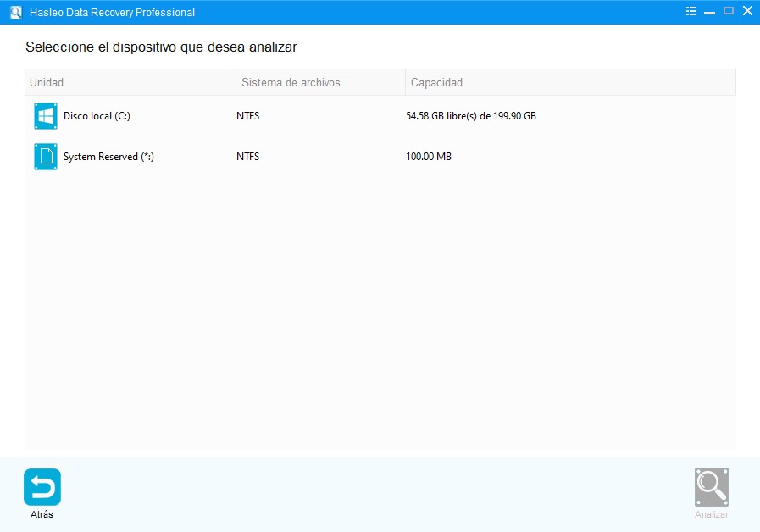760x532 pixels.
Task: Click the 100.00 MB capacity text
Action: (429, 157)
